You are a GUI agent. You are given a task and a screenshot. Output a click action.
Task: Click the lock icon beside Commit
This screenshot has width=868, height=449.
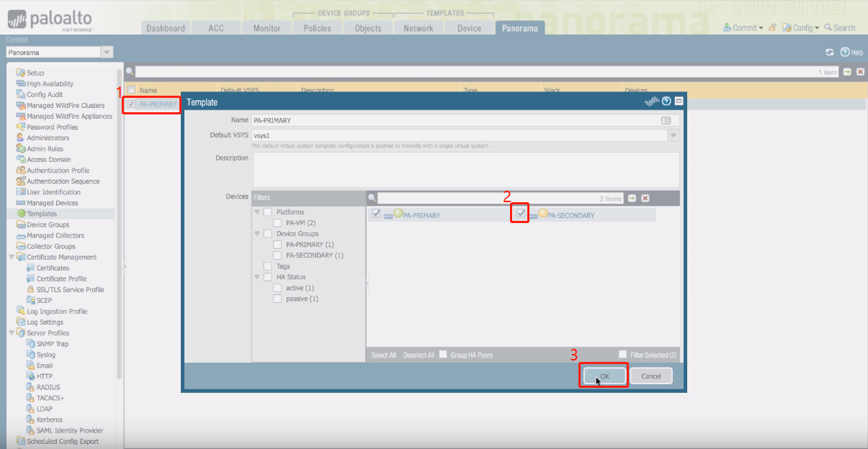pos(772,27)
